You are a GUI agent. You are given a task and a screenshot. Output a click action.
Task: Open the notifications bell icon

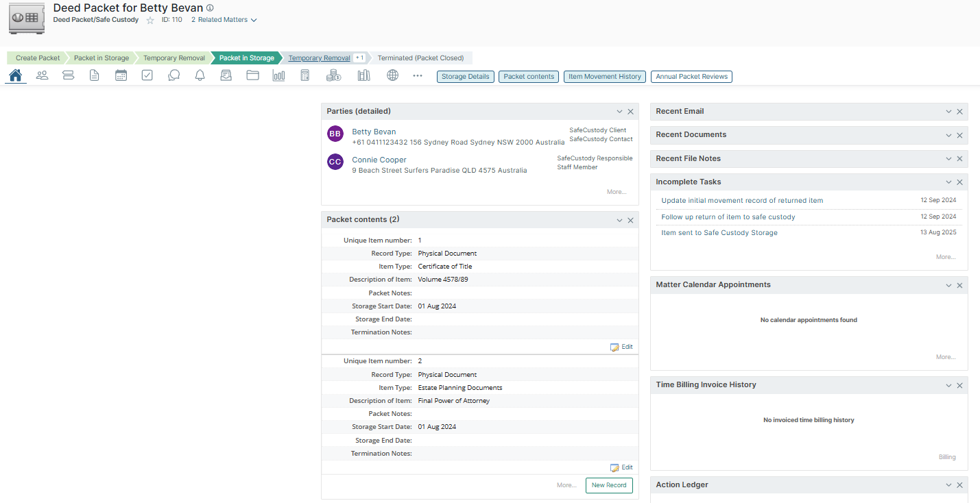200,75
